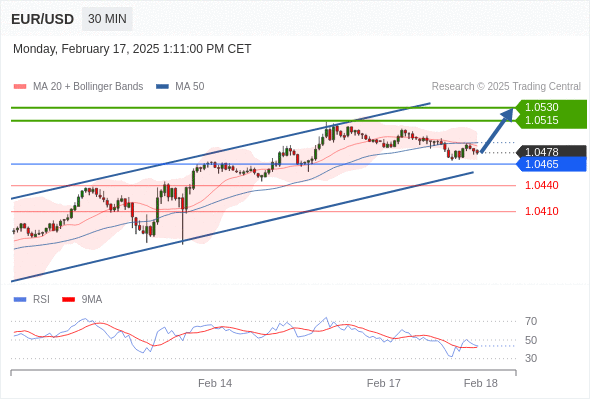This screenshot has height=400, width=590.
Task: Click the RSI 50 level label
Action: (x=531, y=340)
